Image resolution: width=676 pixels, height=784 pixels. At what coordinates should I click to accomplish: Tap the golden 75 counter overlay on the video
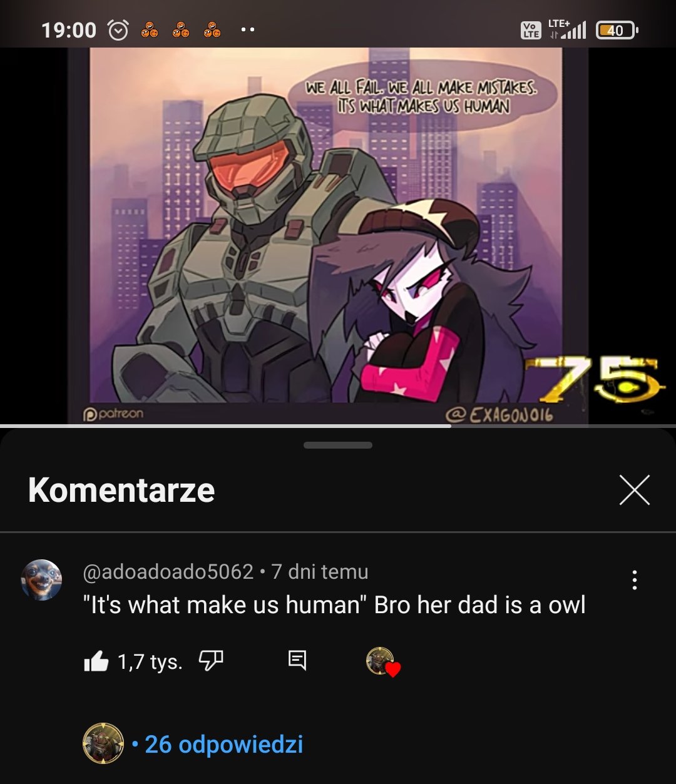click(x=591, y=379)
